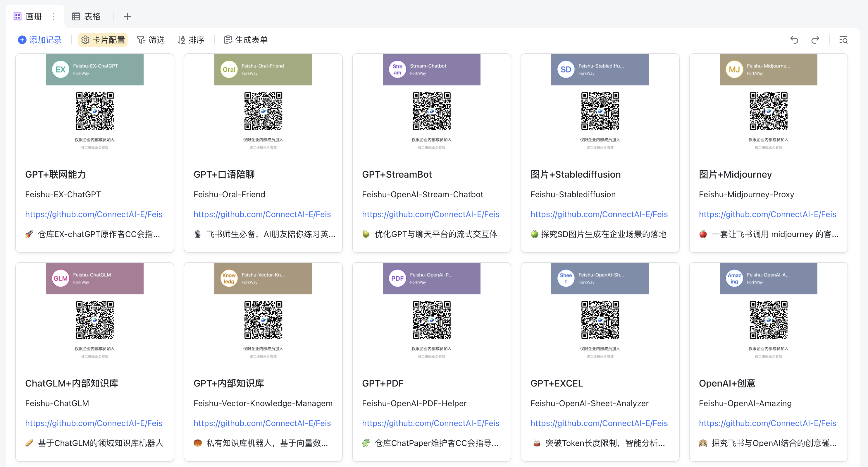Open the GitHub link under ChatGLM+内部知识库
The image size is (868, 467).
[x=94, y=423]
